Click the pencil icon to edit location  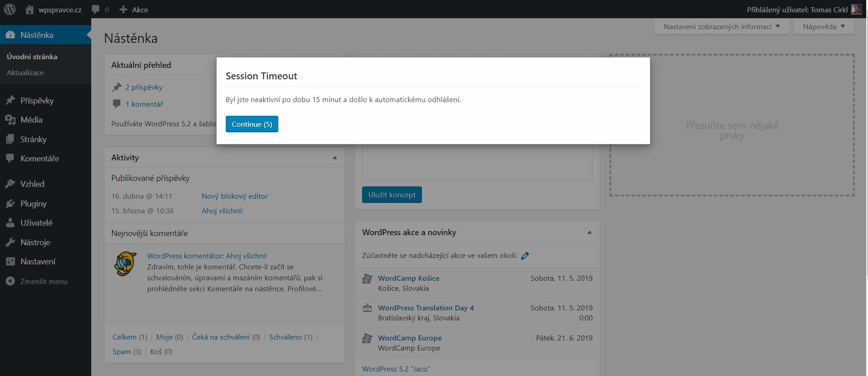525,256
